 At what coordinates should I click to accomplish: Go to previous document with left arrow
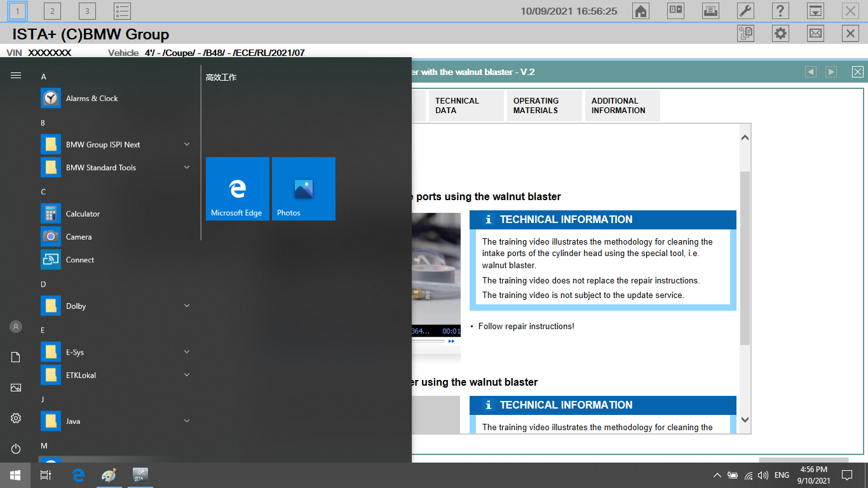pyautogui.click(x=810, y=72)
